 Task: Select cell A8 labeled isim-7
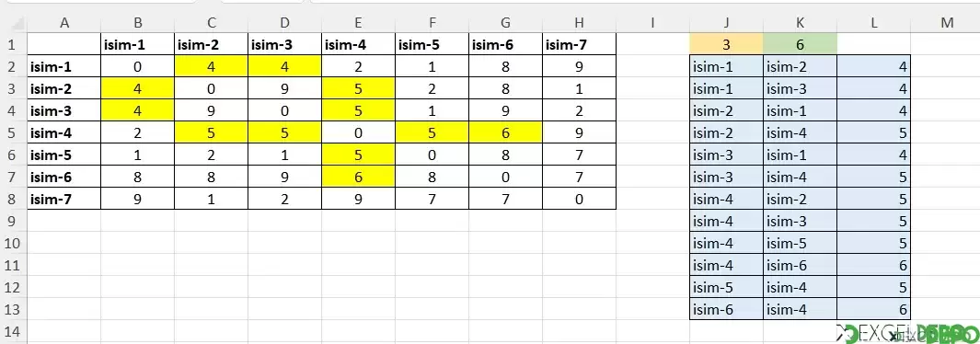[x=64, y=199]
